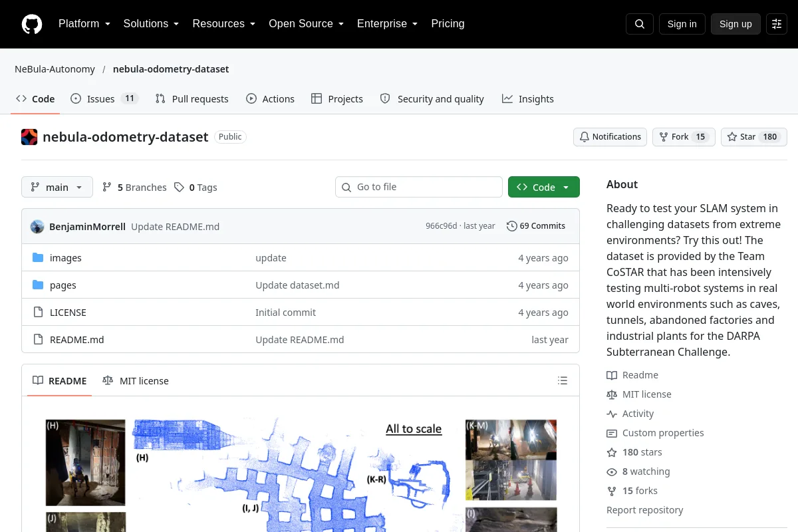Click the Code tab
The height and width of the screenshot is (532, 798).
tap(35, 98)
